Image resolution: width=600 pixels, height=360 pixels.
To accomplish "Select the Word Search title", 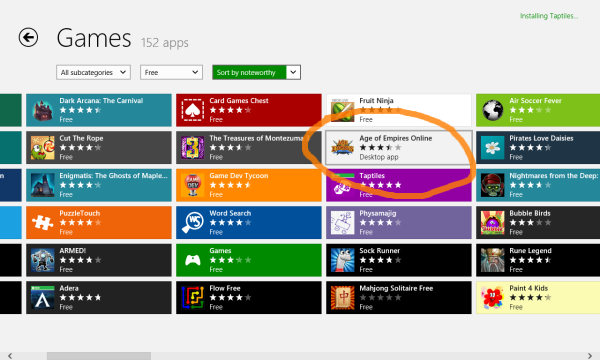I will pos(230,213).
